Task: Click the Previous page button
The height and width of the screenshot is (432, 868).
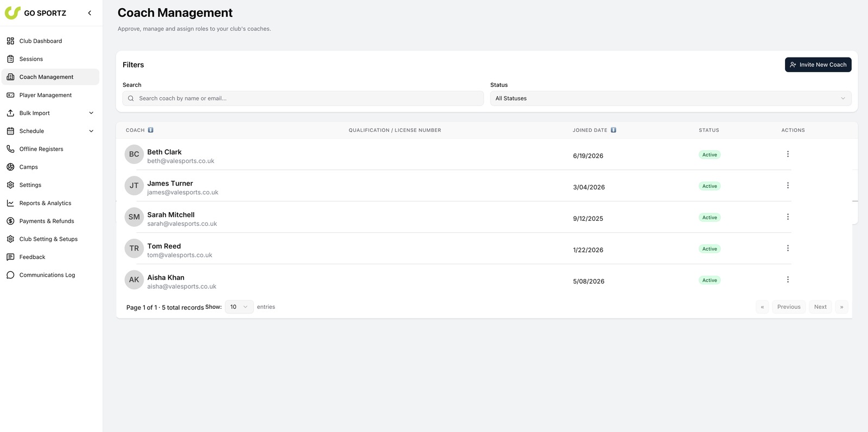Action: point(789,307)
